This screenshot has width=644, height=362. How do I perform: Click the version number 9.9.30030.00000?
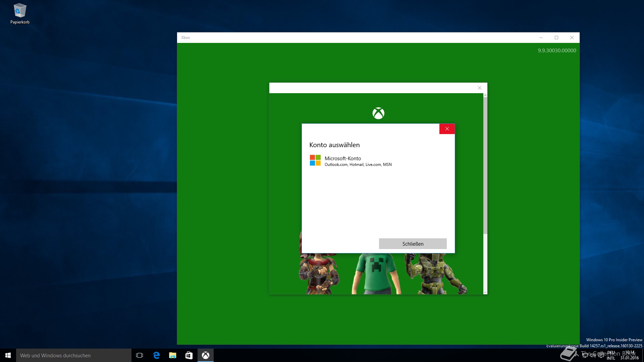[x=557, y=51]
